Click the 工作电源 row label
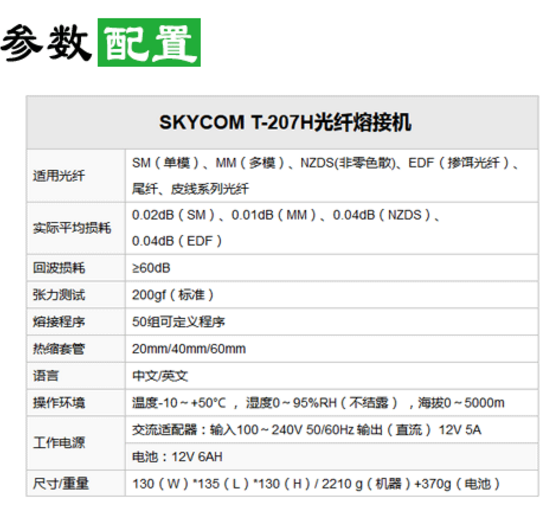 59,443
